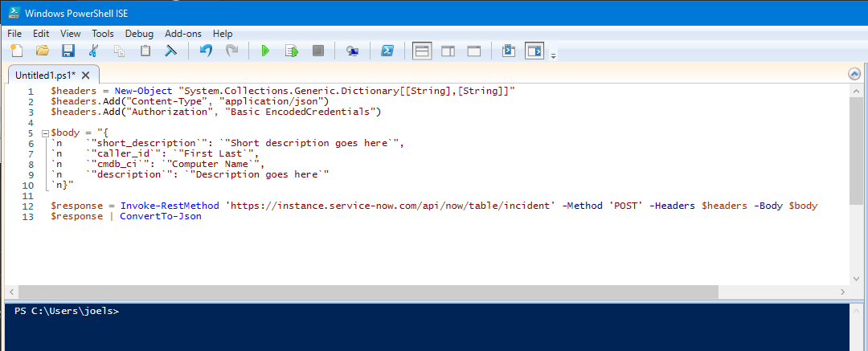Click "Basic EncodedCredentials" string
Image resolution: width=868 pixels, height=351 pixels.
click(x=299, y=112)
